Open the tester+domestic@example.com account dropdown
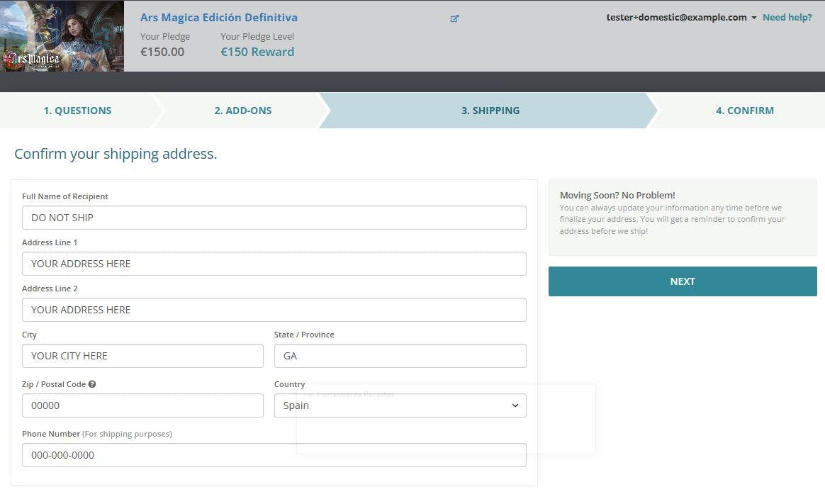The width and height of the screenshot is (825, 504). tap(681, 18)
